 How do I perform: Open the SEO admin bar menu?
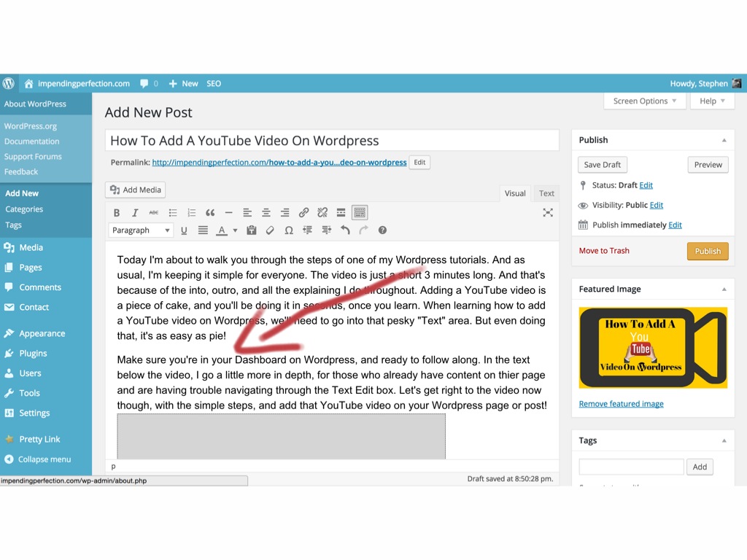coord(214,83)
